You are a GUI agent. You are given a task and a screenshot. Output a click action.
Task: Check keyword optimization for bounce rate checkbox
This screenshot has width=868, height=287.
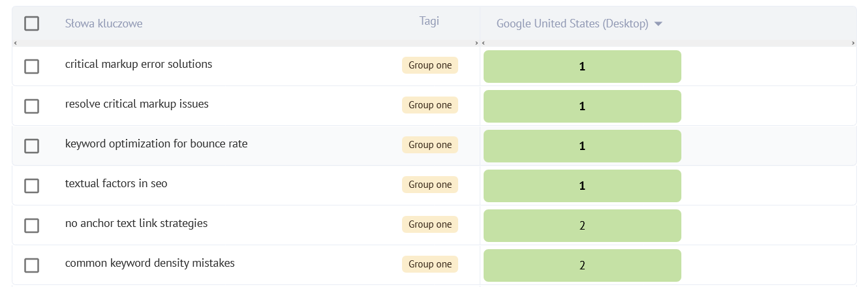(31, 146)
